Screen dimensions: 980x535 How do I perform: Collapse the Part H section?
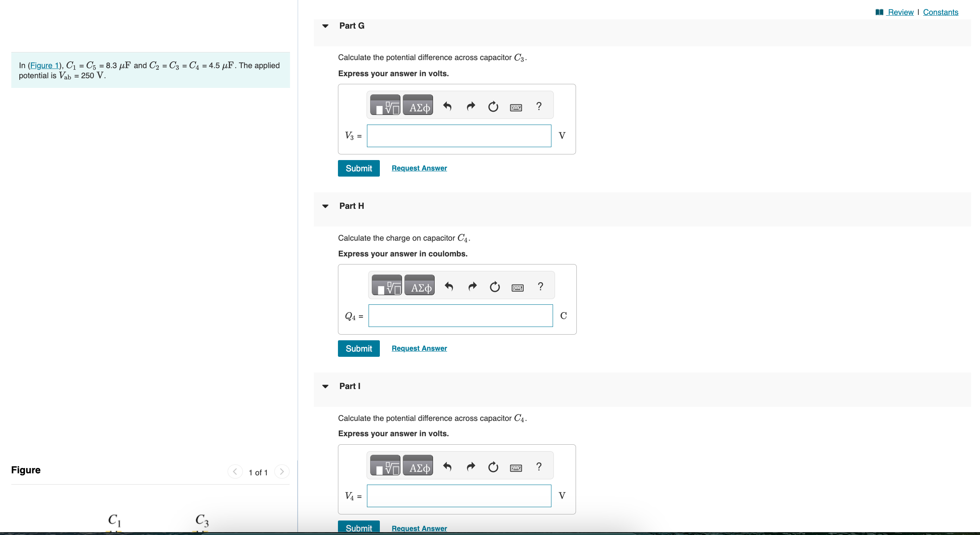(325, 206)
